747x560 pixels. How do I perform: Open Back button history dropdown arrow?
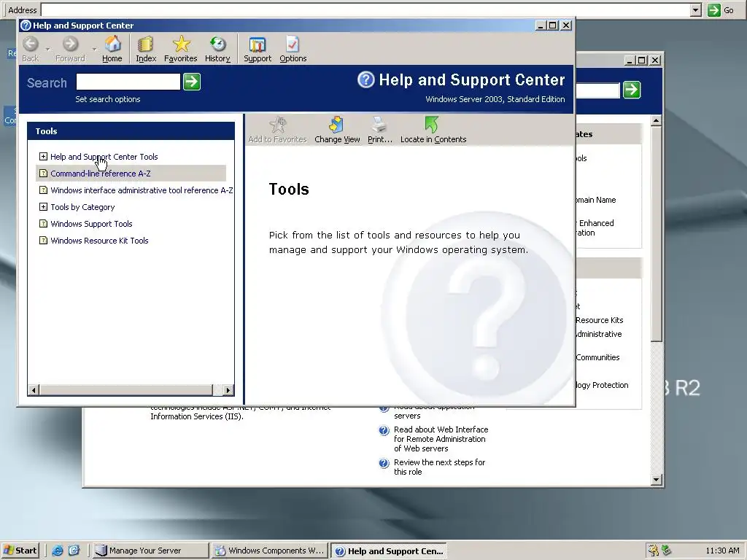pyautogui.click(x=47, y=49)
